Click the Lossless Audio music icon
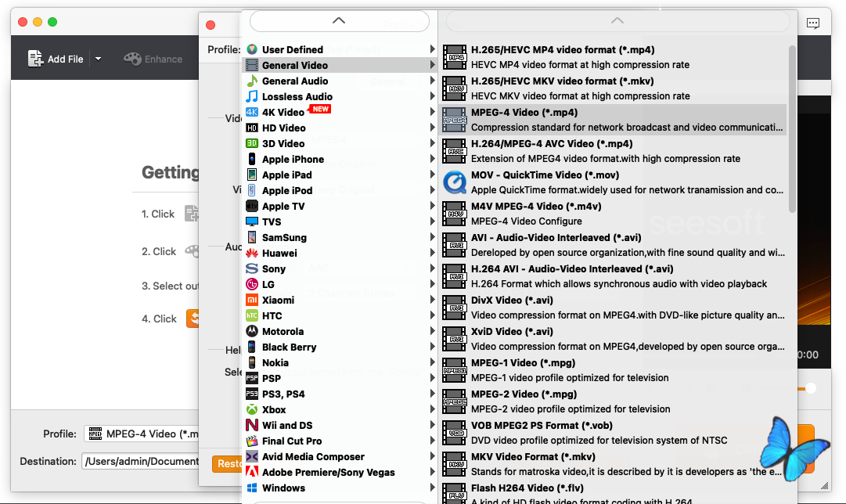Screen dimensions: 846x504 (x=252, y=96)
